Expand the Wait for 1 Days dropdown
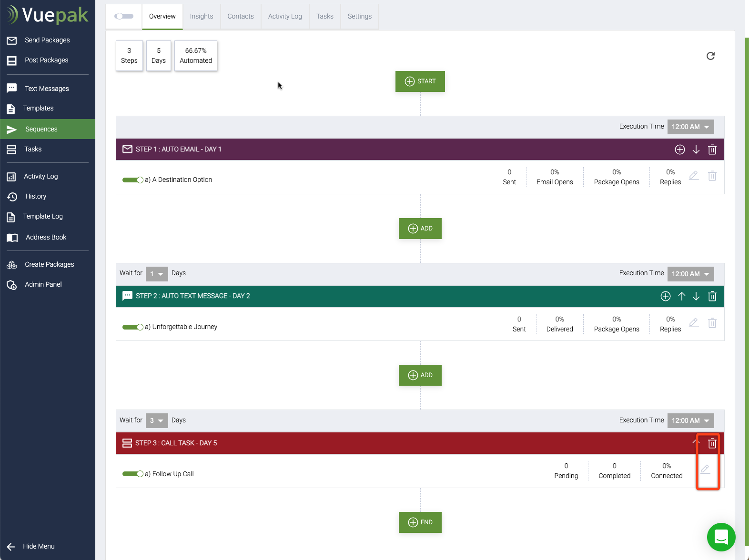 (x=157, y=274)
